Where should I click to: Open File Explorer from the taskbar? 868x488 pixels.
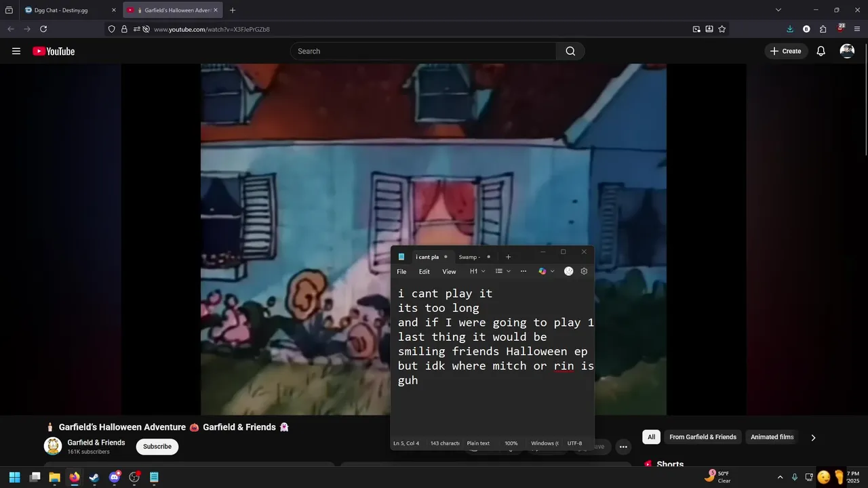(54, 477)
